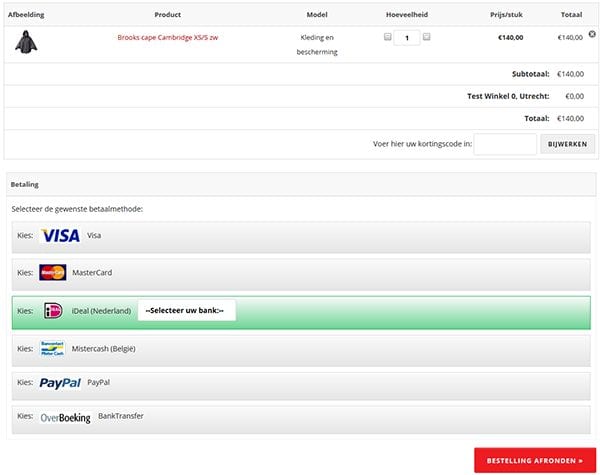The width and height of the screenshot is (600, 475).
Task: Increase quantity with the plus button
Action: [x=427, y=37]
